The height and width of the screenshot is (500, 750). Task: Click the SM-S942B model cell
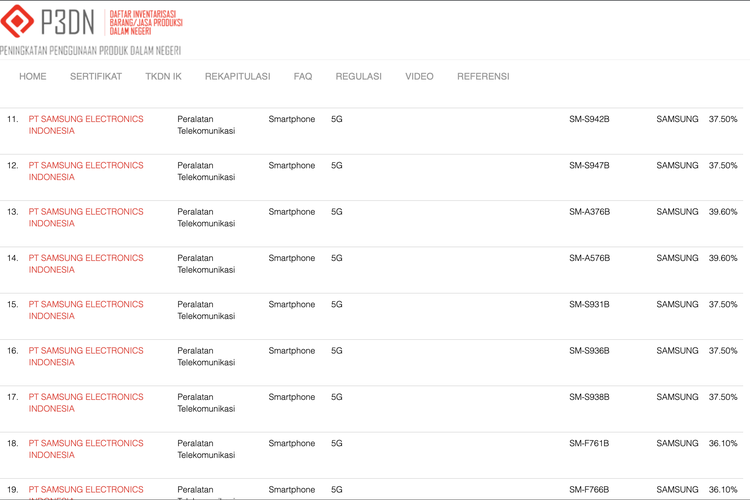tap(589, 120)
